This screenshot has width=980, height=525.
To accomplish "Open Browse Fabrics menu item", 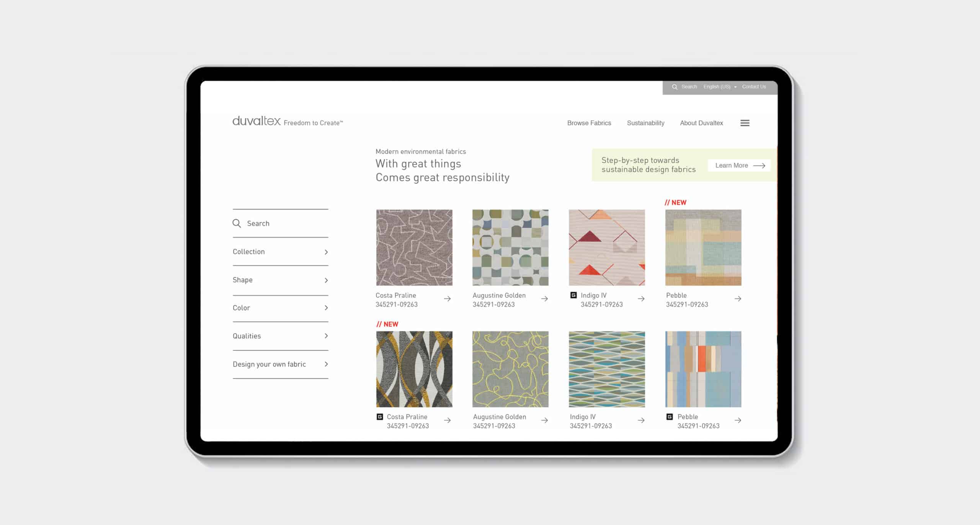I will [589, 123].
